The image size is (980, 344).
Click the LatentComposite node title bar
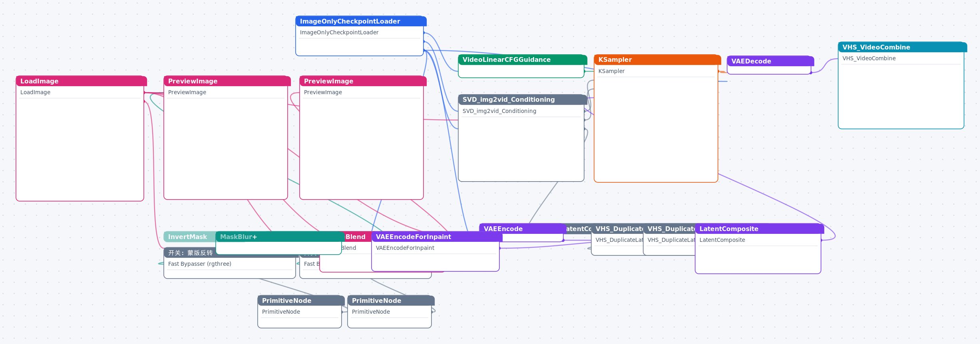759,229
